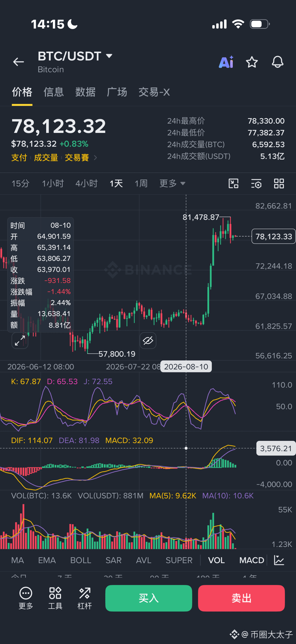The height and width of the screenshot is (644, 296).
Task: Toggle the SUPER indicator
Action: 179,560
